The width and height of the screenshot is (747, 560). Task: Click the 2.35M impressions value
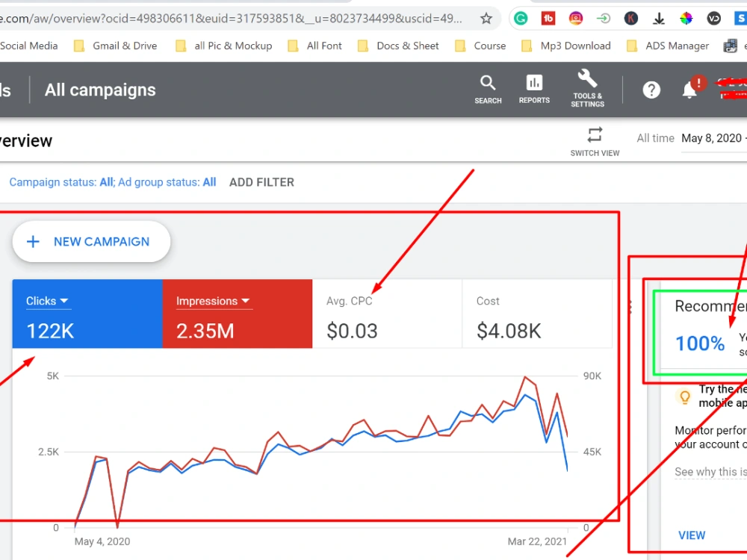click(205, 331)
